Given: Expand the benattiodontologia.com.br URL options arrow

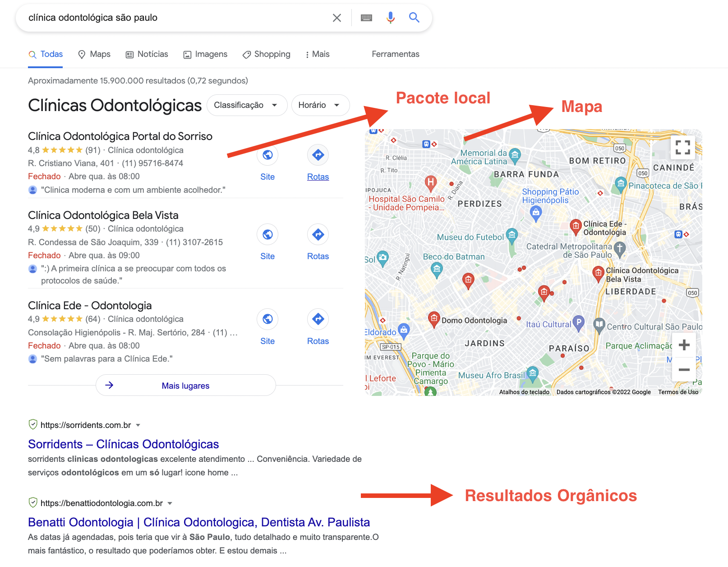Looking at the screenshot, I should (170, 503).
